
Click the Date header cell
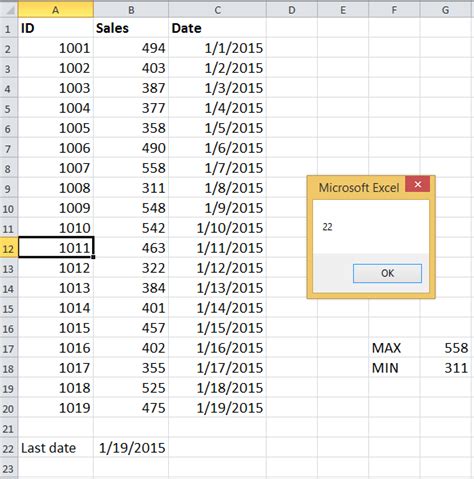click(218, 28)
